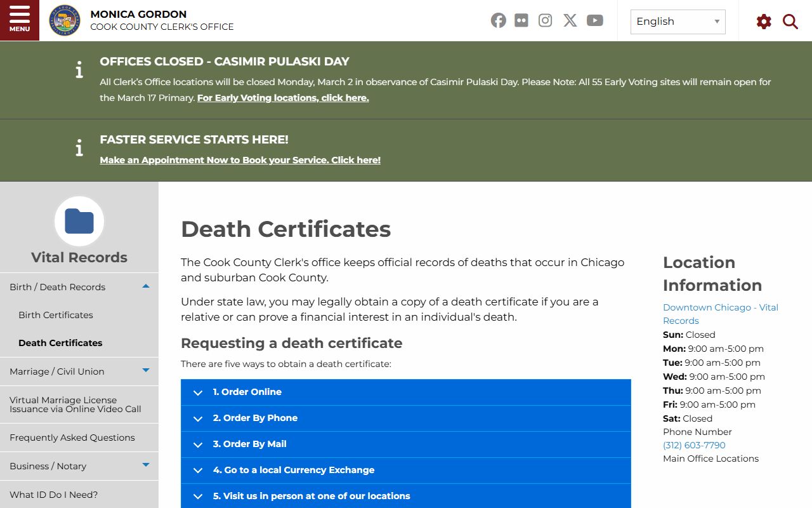Viewport: 812px width, 508px height.
Task: Click info icon beside Faster Service notice
Action: click(x=79, y=148)
